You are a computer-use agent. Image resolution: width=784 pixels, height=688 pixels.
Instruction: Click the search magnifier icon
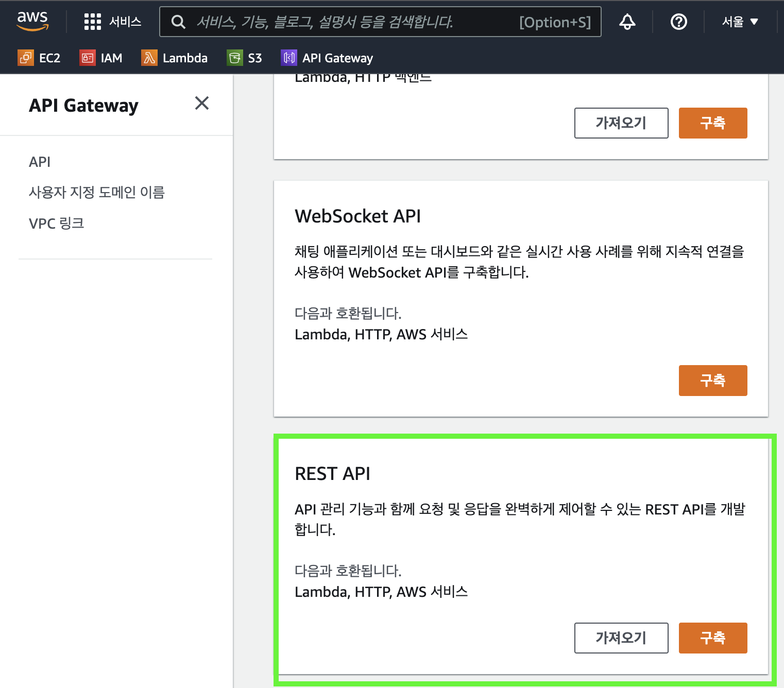click(x=178, y=22)
